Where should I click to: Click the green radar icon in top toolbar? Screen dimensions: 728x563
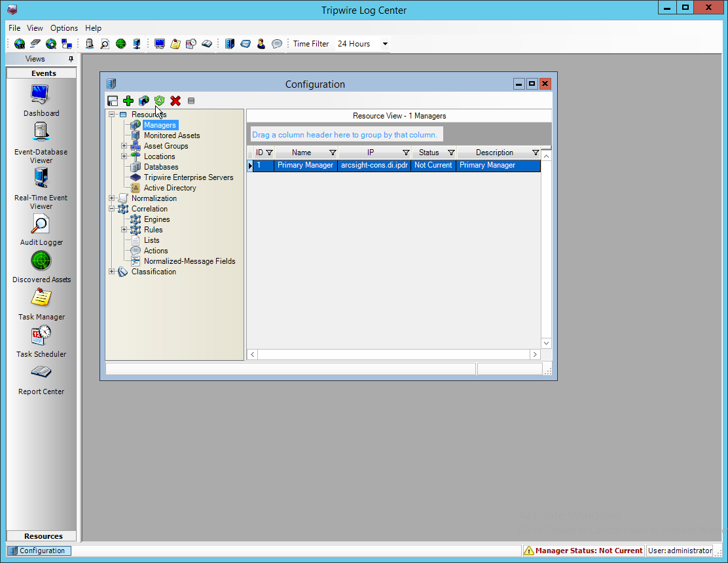(x=120, y=44)
